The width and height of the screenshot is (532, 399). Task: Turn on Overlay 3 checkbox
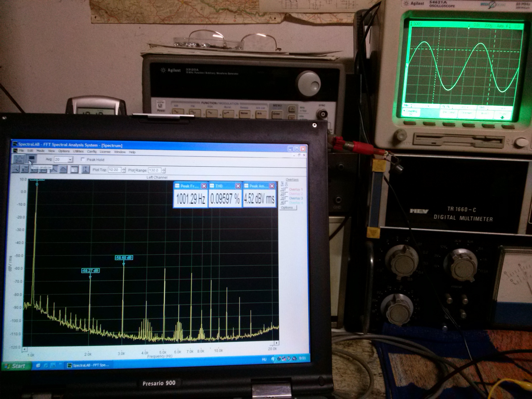(x=286, y=198)
